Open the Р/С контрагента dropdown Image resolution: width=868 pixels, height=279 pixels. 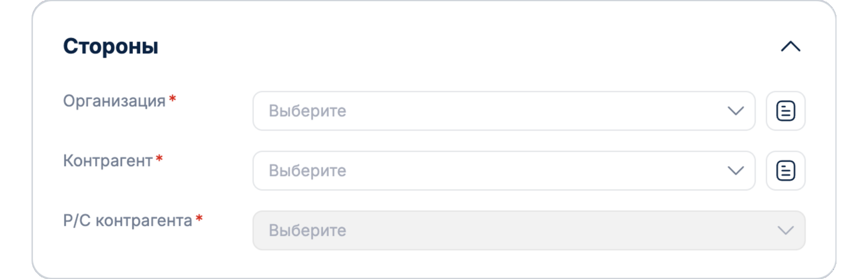point(528,230)
